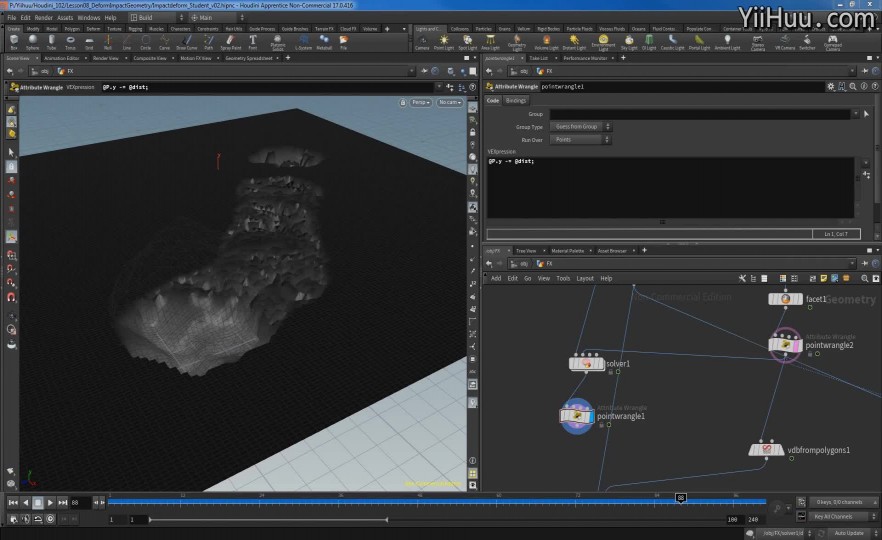882x540 pixels.
Task: Toggle audio scrubbing in the playbar
Action: (x=25, y=519)
